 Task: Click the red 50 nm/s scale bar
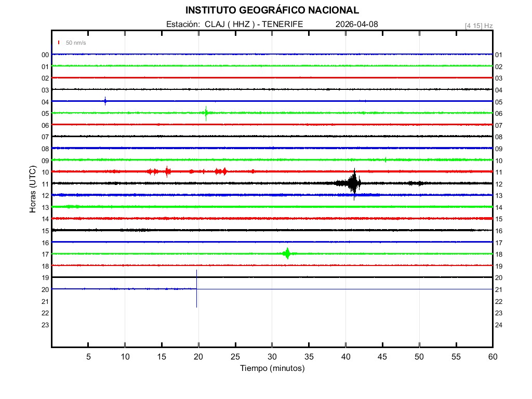click(x=59, y=43)
